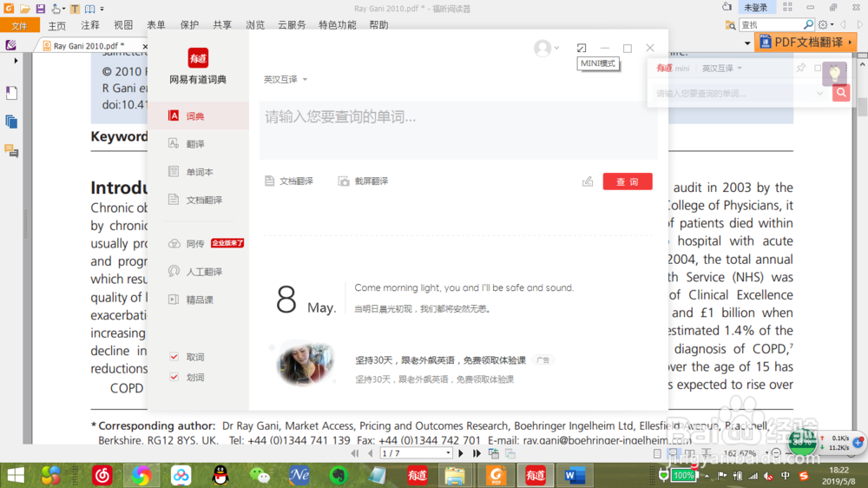Open 同传 simultaneous interpretation in sidebar

tap(198, 244)
